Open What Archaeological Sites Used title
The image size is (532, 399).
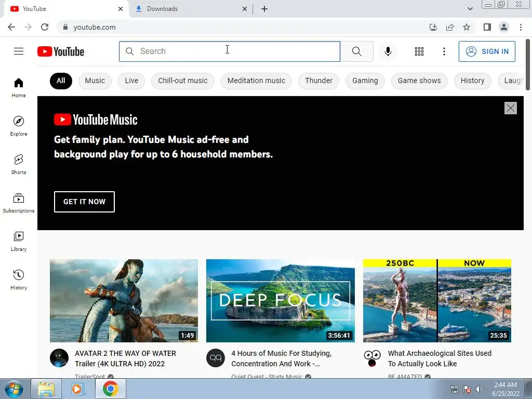pos(440,358)
